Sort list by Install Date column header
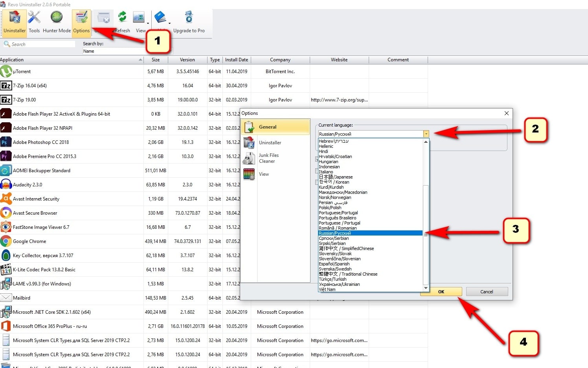 237,60
